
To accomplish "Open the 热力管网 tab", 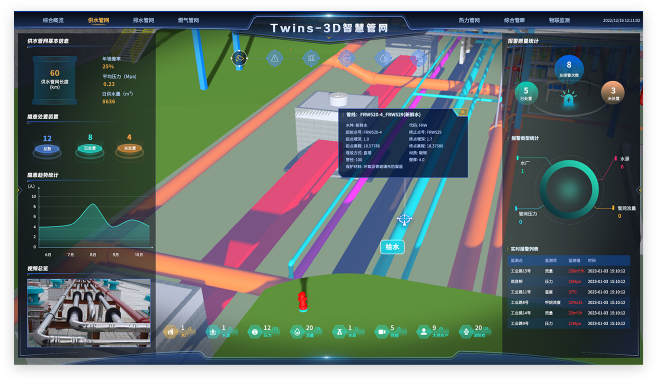I will [469, 20].
